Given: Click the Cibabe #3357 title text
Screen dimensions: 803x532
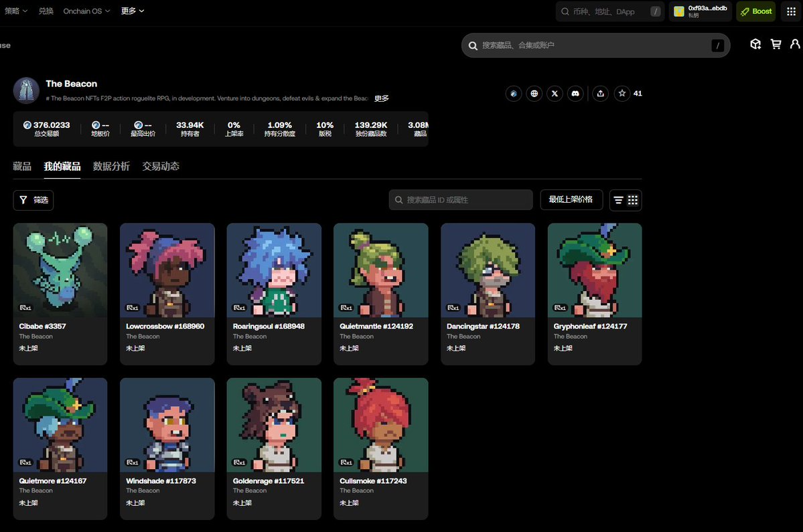Looking at the screenshot, I should click(42, 327).
